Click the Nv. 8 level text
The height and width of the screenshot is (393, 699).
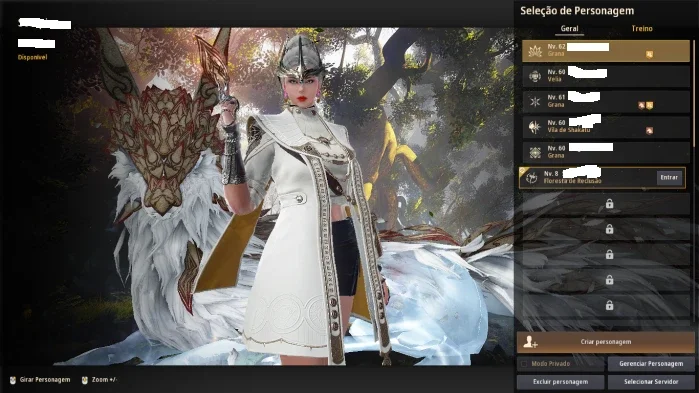[x=551, y=174]
